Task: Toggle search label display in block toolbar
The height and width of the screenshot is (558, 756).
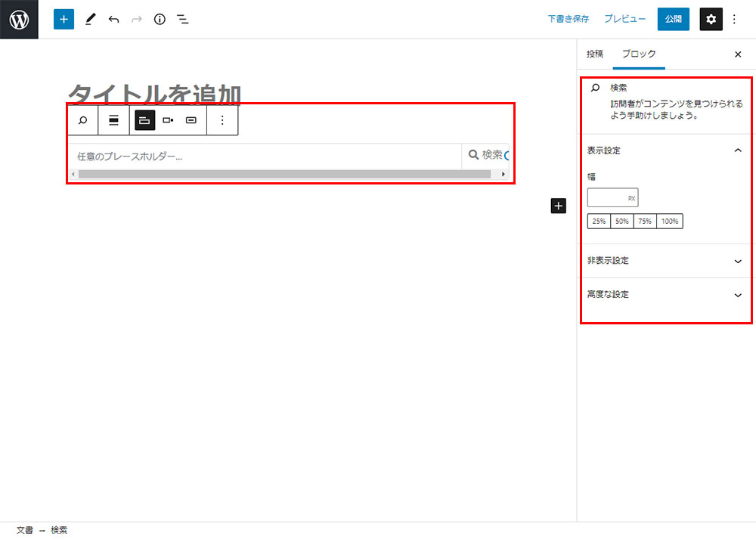Action: tap(113, 120)
